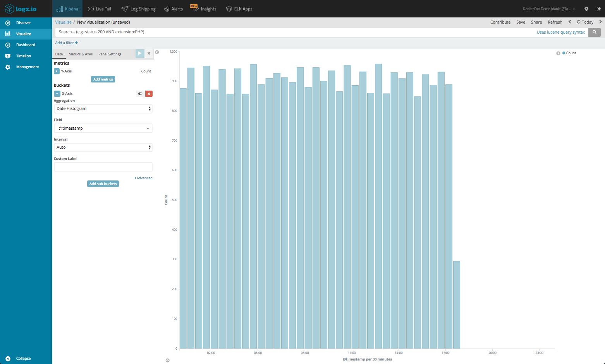Click the sign out icon
Screen dimensions: 605x364
pyautogui.click(x=599, y=9)
